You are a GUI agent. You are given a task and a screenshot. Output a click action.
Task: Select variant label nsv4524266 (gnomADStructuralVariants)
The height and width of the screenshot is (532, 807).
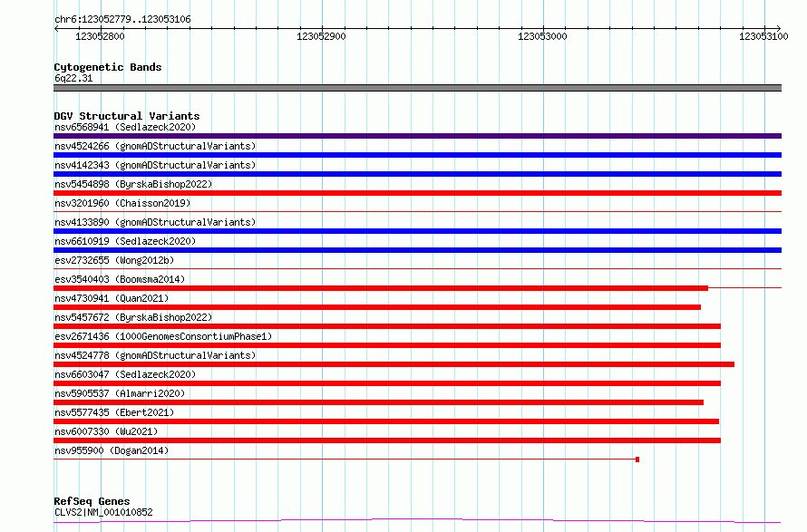coord(155,146)
